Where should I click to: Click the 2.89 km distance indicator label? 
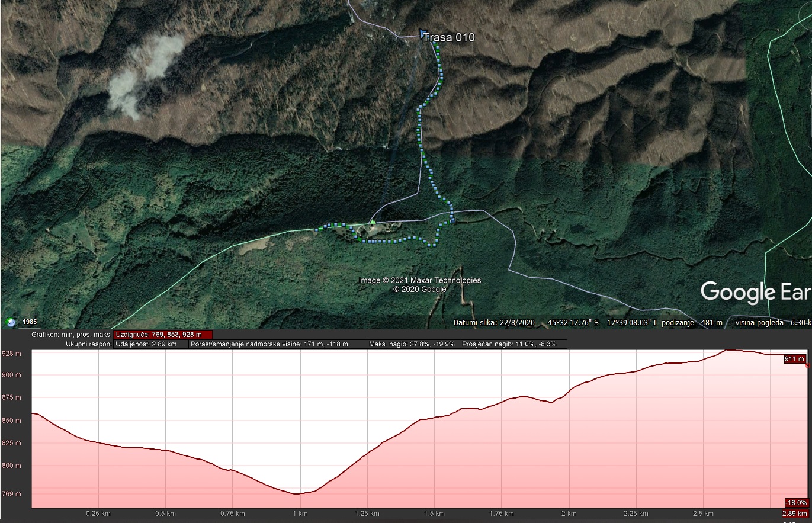(795, 513)
